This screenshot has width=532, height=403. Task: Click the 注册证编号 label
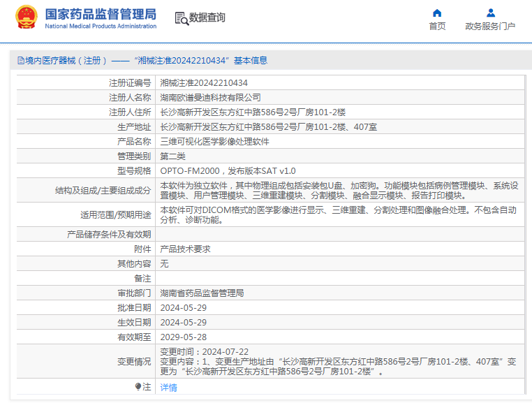click(x=130, y=83)
